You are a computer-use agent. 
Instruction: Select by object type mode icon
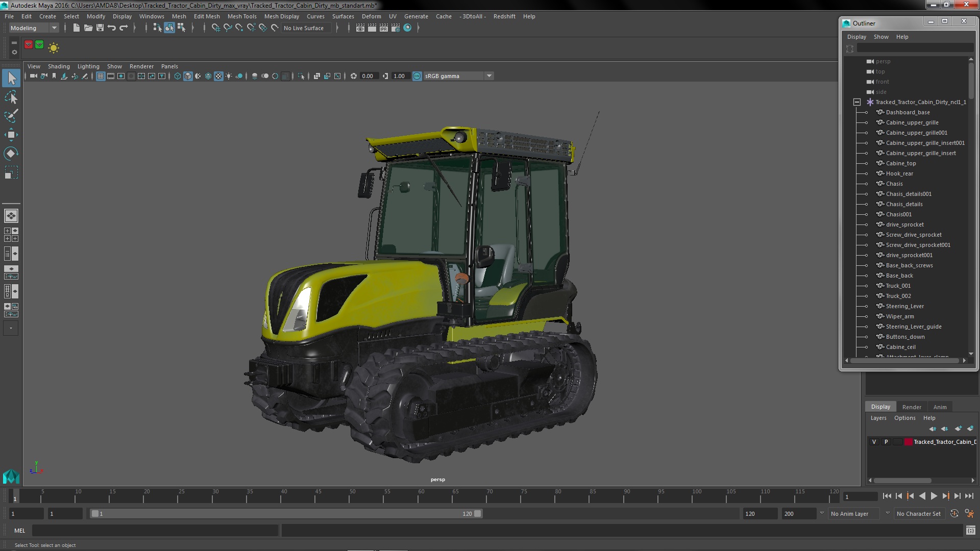[x=169, y=28]
